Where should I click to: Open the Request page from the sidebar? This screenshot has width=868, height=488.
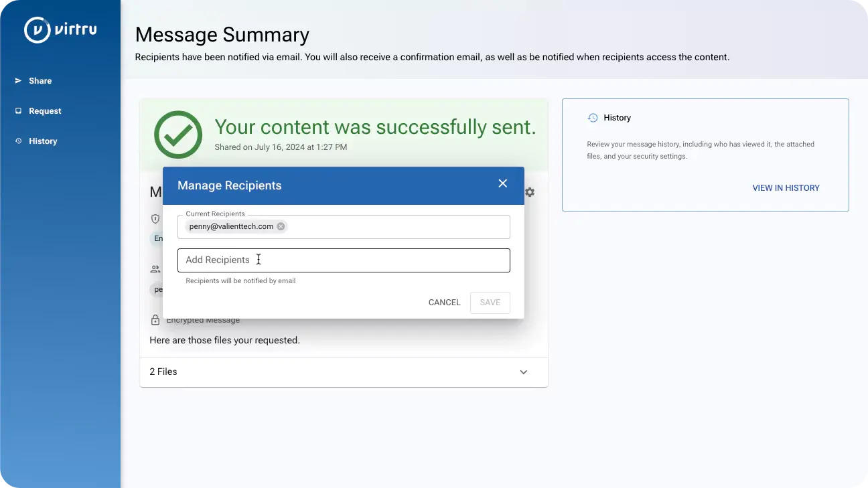click(45, 111)
